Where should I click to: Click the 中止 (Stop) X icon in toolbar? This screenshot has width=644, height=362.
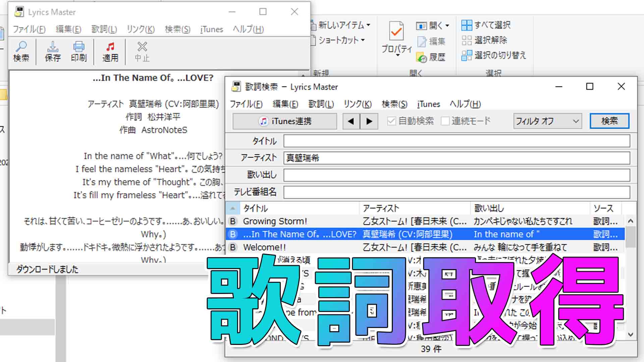coord(142,50)
